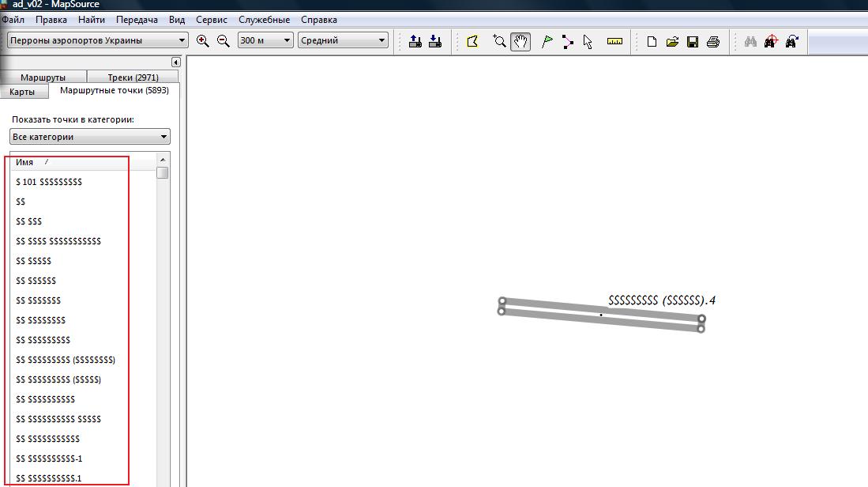
Task: Select the Route tool icon
Action: pos(567,42)
